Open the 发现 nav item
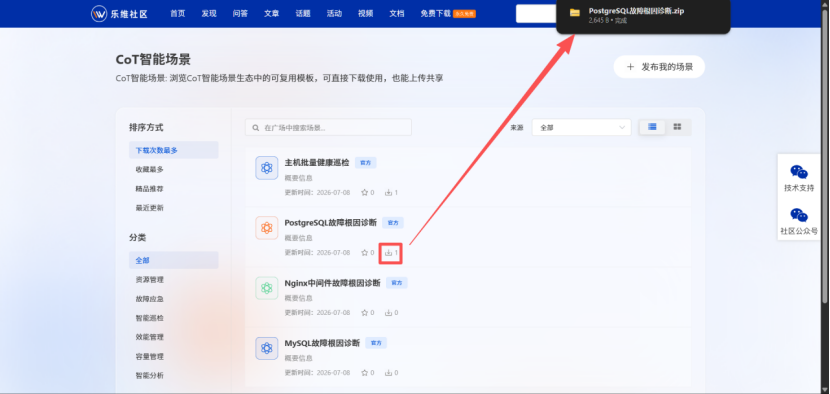This screenshot has height=394, width=830. pos(209,14)
